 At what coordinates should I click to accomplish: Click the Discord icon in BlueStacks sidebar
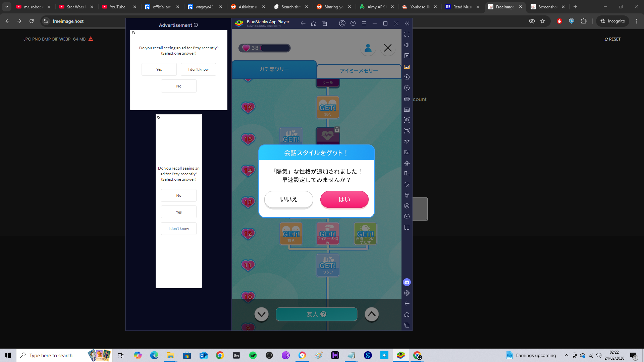coord(407,282)
